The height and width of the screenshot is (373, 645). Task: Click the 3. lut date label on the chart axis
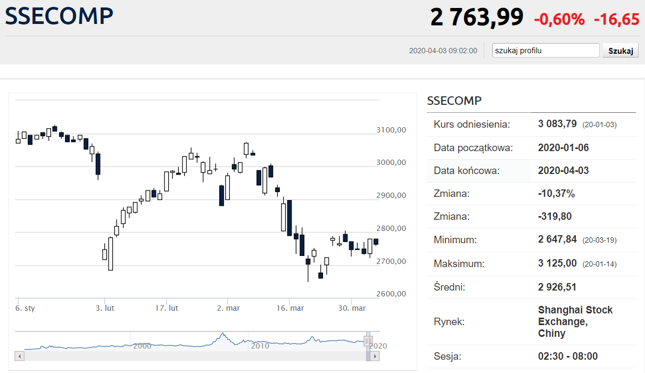pyautogui.click(x=105, y=308)
